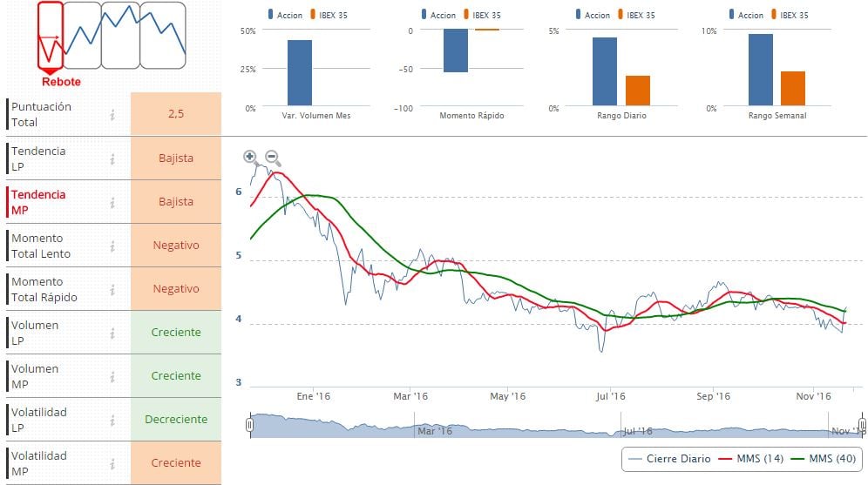Viewport: 868px width, 485px height.
Task: Click info icon beside Tendencia MP
Action: pyautogui.click(x=112, y=202)
